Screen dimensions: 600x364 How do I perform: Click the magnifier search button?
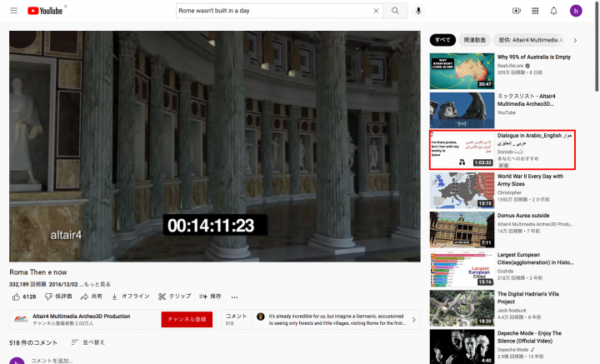[x=396, y=11]
